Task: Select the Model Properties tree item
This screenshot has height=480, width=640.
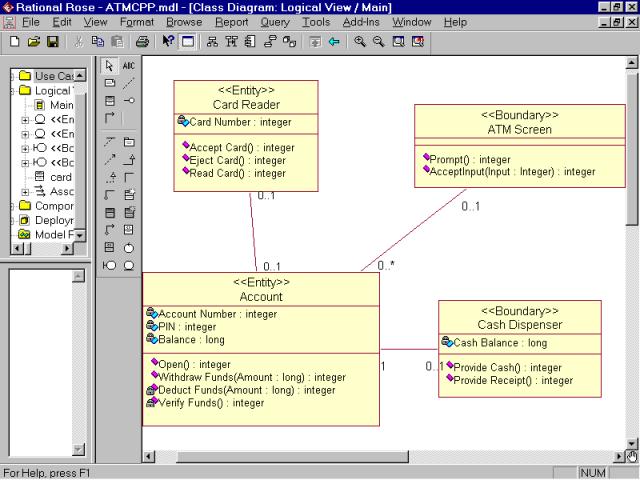Action: 54,235
